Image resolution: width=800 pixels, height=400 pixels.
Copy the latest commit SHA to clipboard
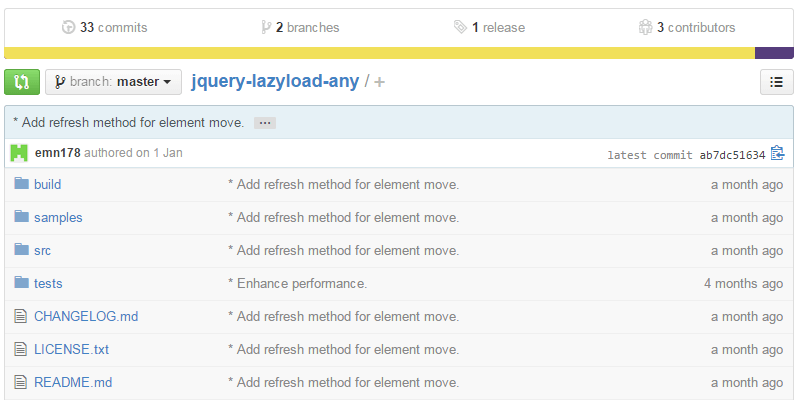click(x=778, y=154)
